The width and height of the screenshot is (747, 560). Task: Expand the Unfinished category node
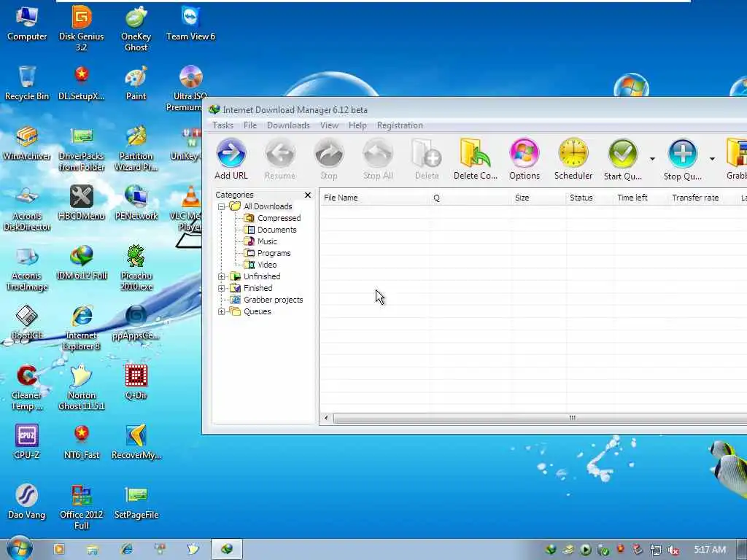[222, 276]
